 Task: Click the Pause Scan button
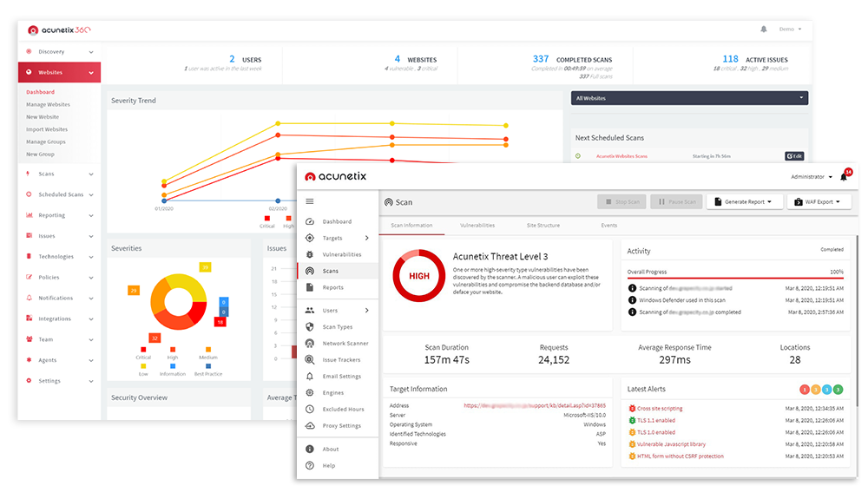click(676, 202)
